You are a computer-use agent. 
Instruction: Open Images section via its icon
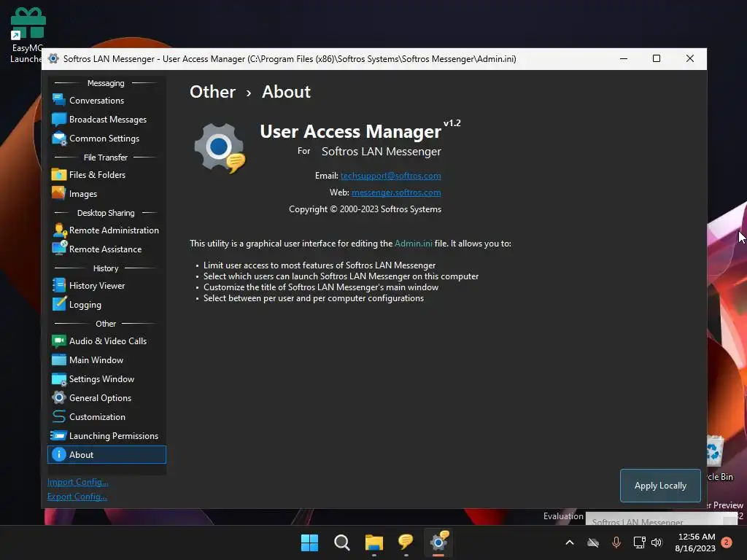(58, 193)
